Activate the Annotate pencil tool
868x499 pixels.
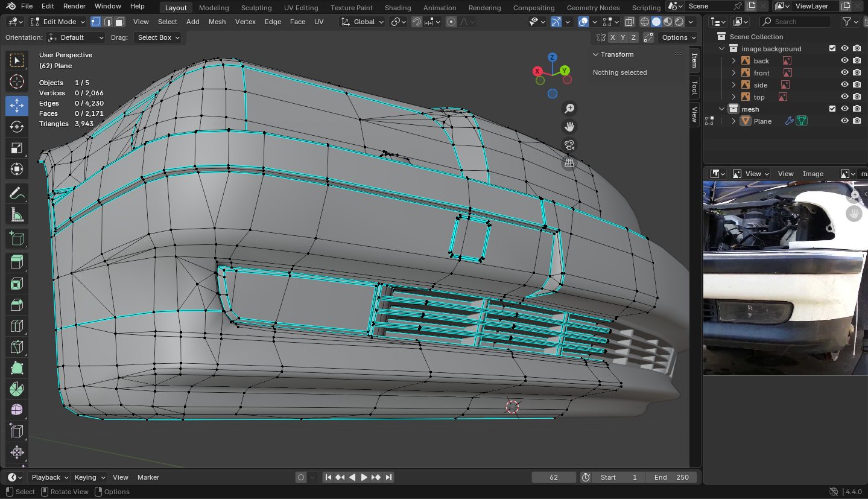point(17,194)
